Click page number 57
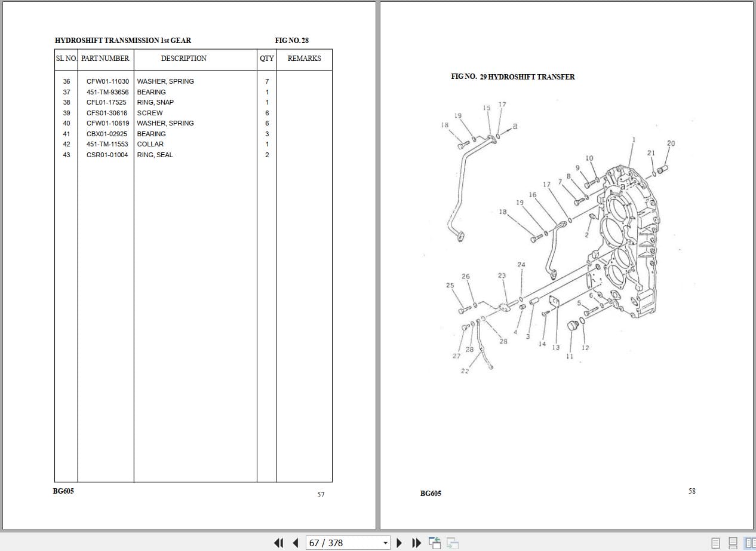This screenshot has width=756, height=551. pyautogui.click(x=321, y=495)
